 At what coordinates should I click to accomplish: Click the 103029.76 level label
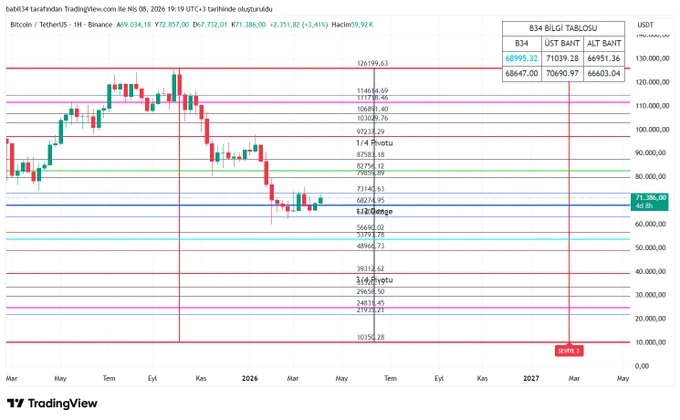372,118
